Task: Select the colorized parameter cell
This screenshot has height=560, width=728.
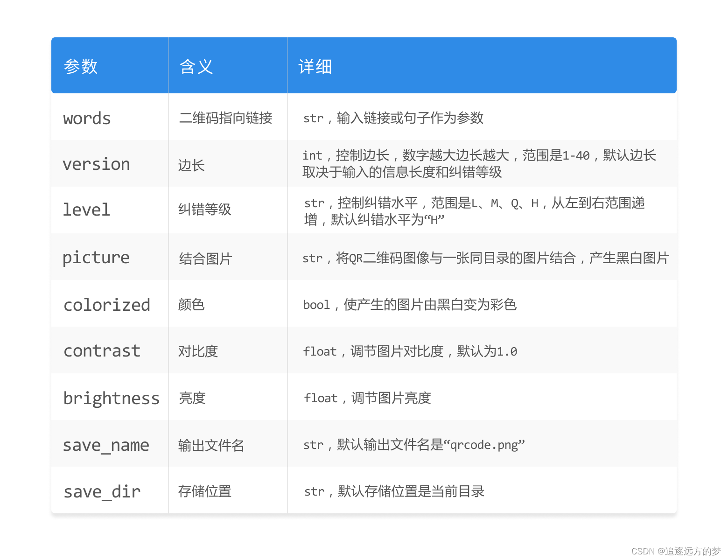Action: (110, 303)
